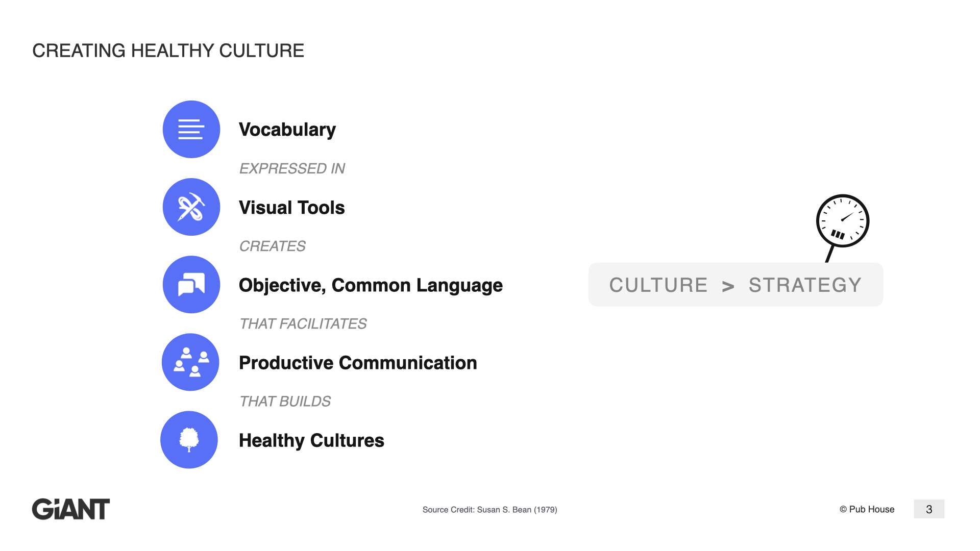Click the greater-than symbol between Culture and Strategy

tap(728, 286)
